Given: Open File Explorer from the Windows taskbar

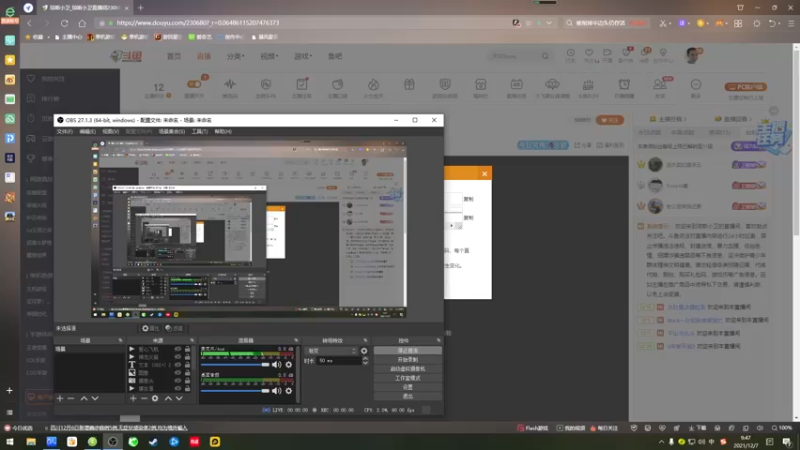Looking at the screenshot, I should [31, 442].
